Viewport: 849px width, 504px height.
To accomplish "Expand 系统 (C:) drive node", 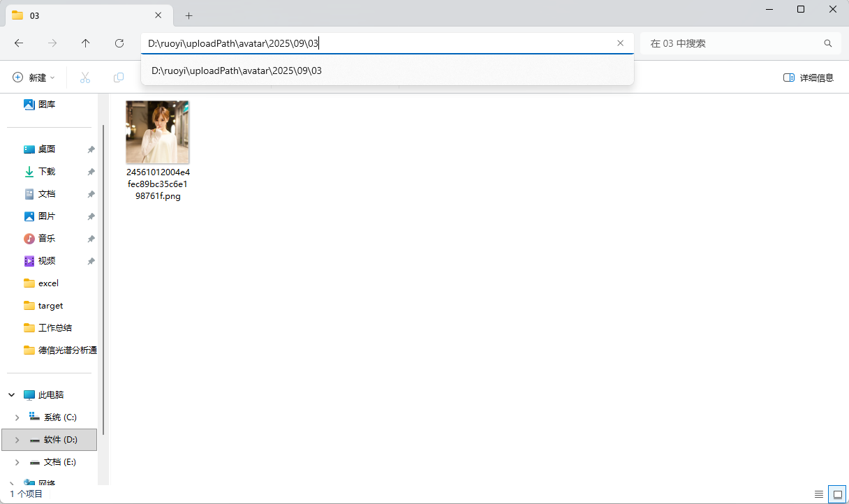I will click(17, 417).
